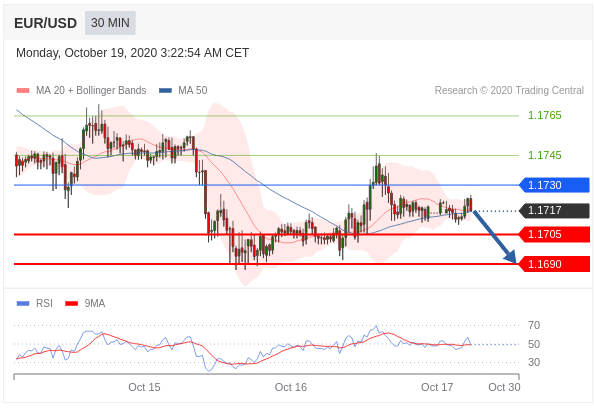The image size is (594, 409).
Task: Click the Oct 17 date axis label
Action: click(437, 387)
